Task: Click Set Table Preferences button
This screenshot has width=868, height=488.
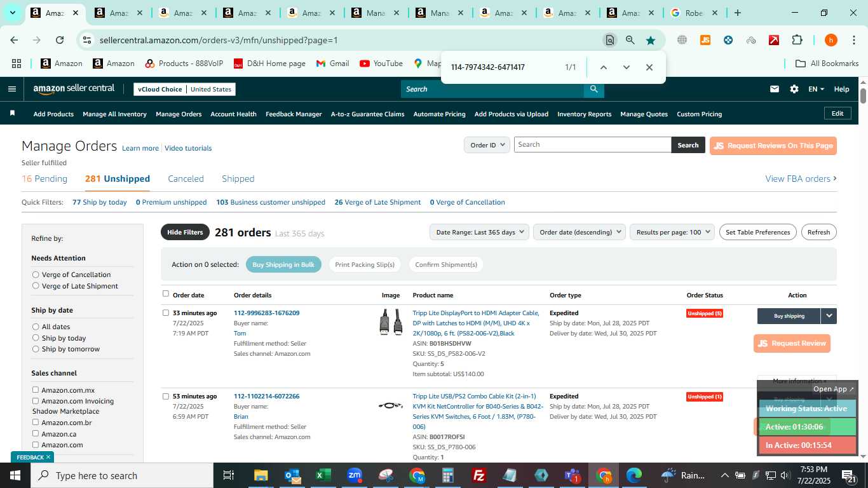Action: pyautogui.click(x=757, y=232)
